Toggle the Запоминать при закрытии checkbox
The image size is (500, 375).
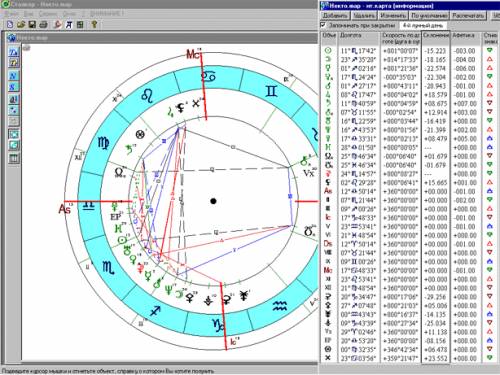tap(323, 25)
